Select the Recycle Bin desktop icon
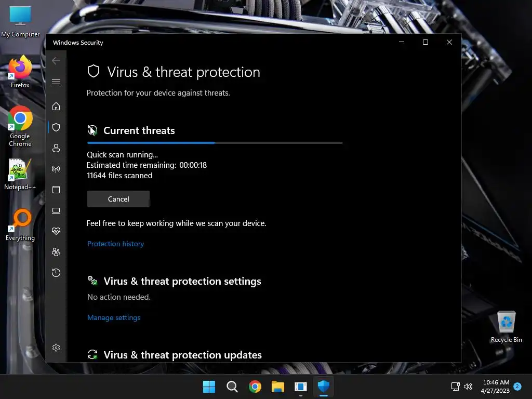Screen dimensions: 532x399 [506, 327]
